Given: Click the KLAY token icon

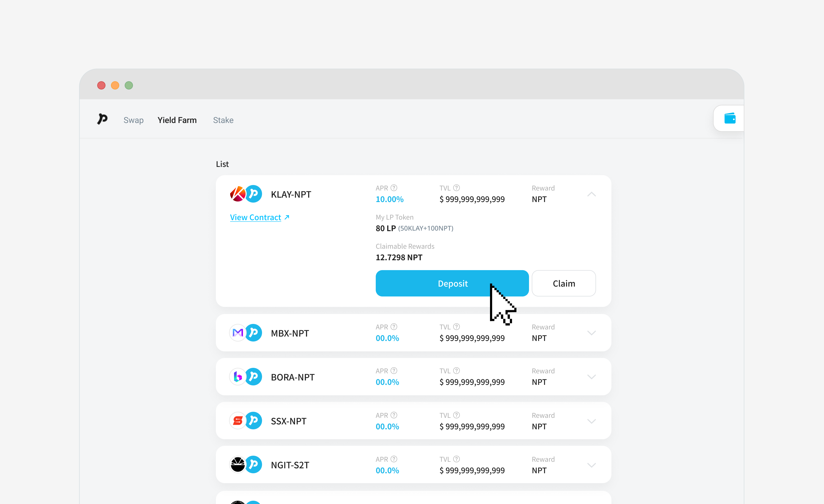Looking at the screenshot, I should coord(238,194).
